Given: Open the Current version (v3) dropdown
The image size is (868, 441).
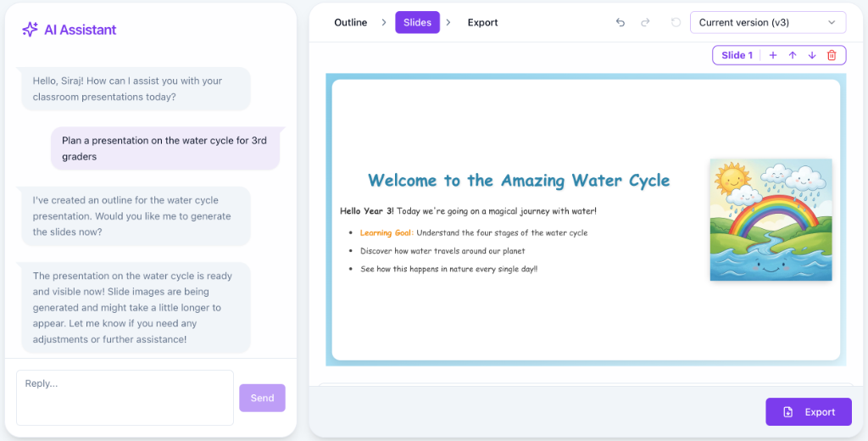Looking at the screenshot, I should coord(767,23).
